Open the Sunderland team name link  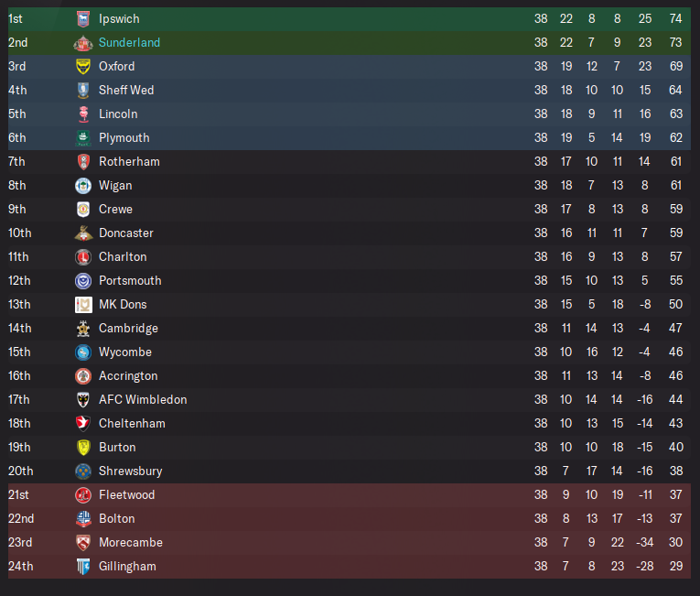[129, 42]
